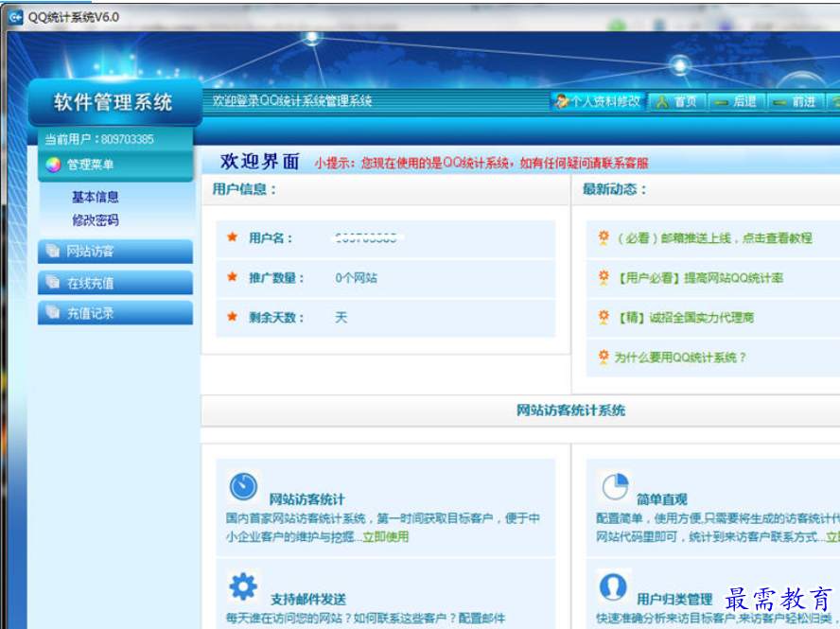This screenshot has height=629, width=840.
Task: Click sun icon beside 提高网站QQ统计率 news
Action: pyautogui.click(x=604, y=277)
